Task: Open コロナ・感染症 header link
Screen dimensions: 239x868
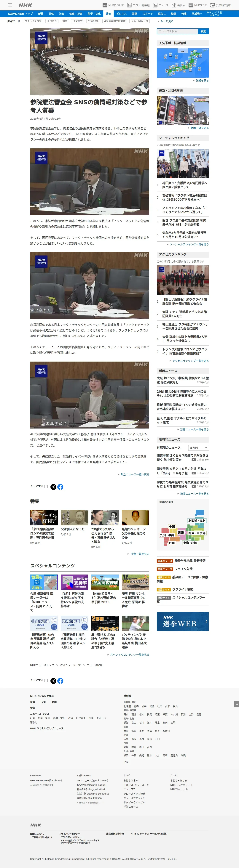Action: pyautogui.click(x=138, y=5)
